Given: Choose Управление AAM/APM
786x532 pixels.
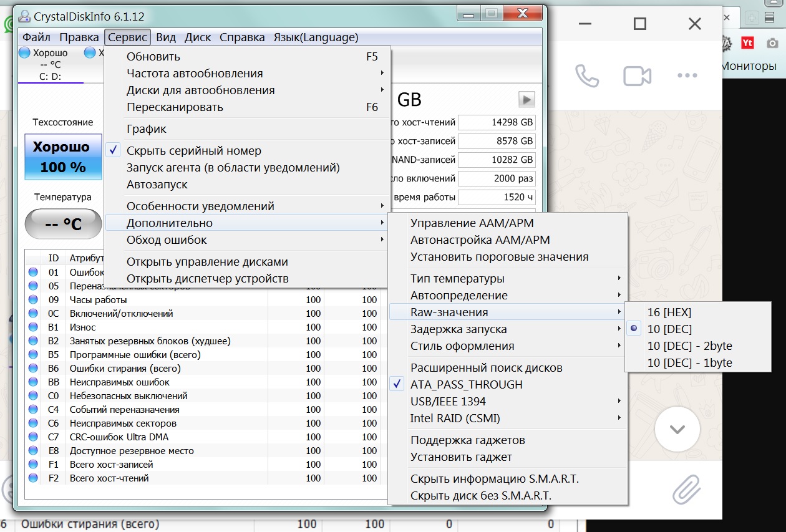Looking at the screenshot, I should point(507,223).
